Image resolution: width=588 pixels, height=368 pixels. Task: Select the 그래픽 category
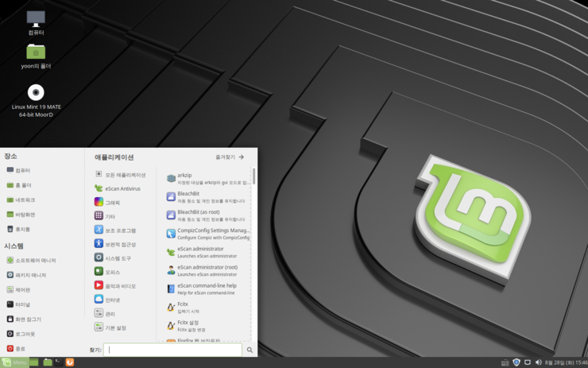coord(107,202)
